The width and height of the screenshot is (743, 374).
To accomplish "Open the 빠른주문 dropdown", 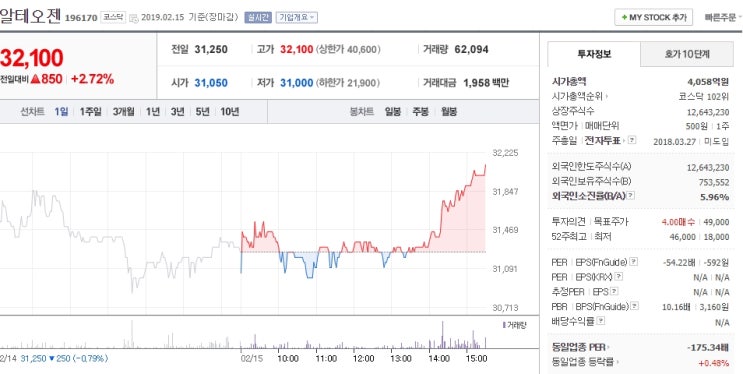I will click(723, 18).
